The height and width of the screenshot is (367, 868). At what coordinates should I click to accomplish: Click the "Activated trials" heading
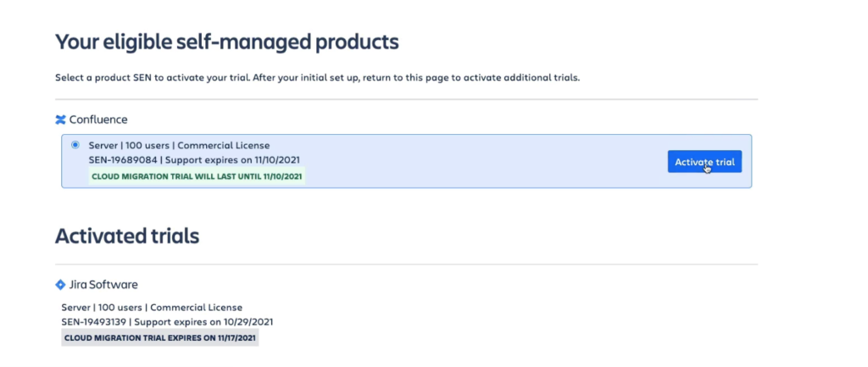click(127, 236)
